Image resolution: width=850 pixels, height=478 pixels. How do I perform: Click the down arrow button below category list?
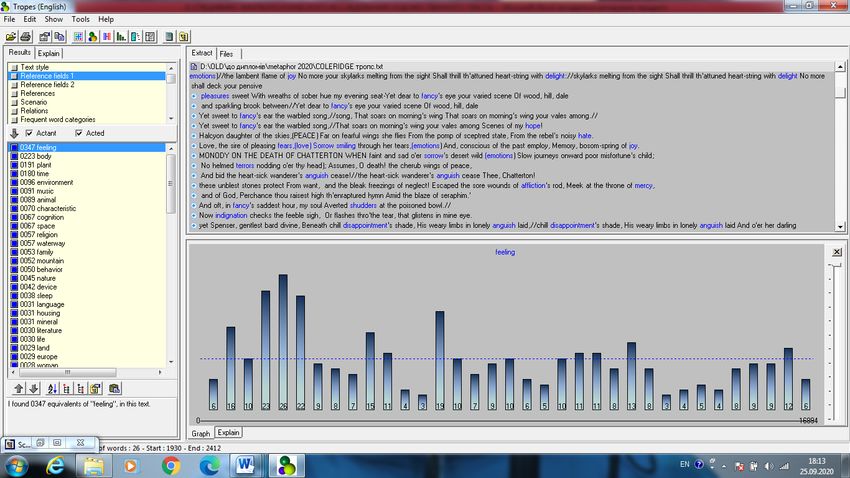click(x=34, y=389)
